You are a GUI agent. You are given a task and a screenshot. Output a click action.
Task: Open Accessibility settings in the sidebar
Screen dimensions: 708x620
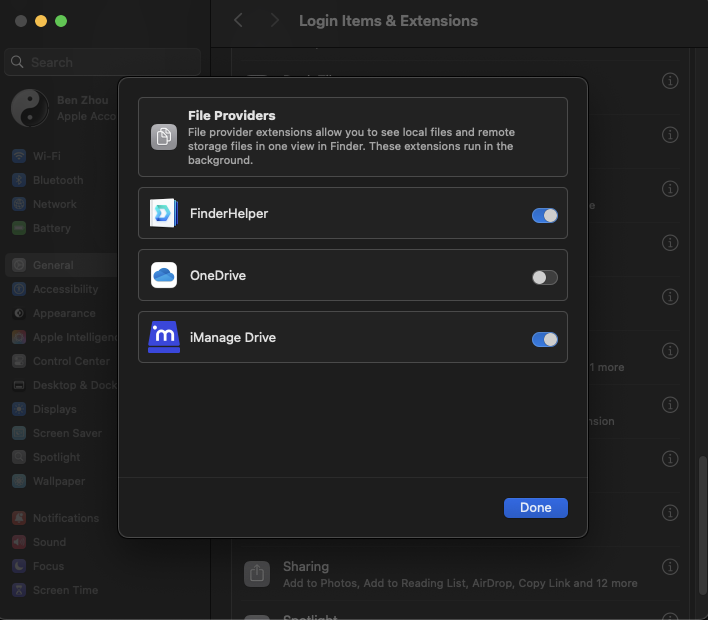[65, 289]
